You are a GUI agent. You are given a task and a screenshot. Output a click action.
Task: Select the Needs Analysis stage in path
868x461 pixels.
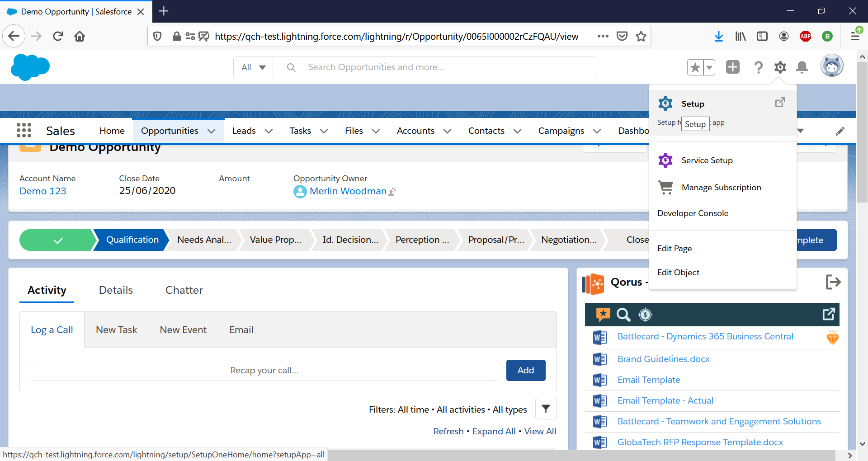tap(204, 240)
